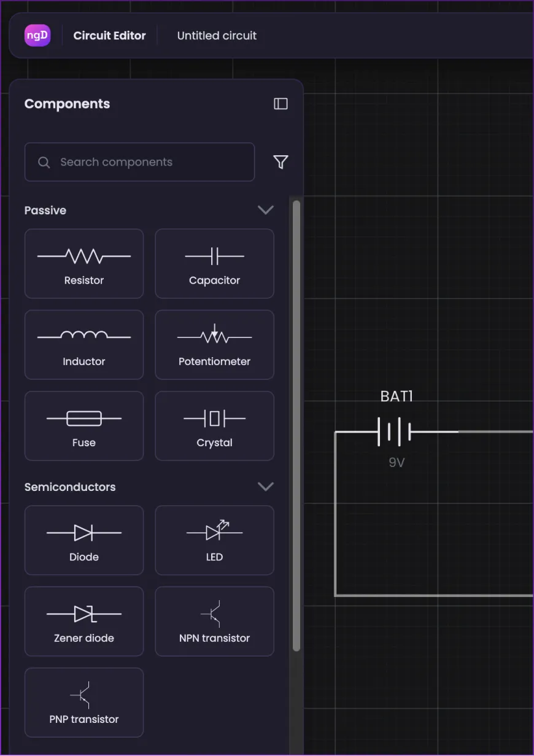Select the BAT1 battery symbol on canvas

point(393,431)
